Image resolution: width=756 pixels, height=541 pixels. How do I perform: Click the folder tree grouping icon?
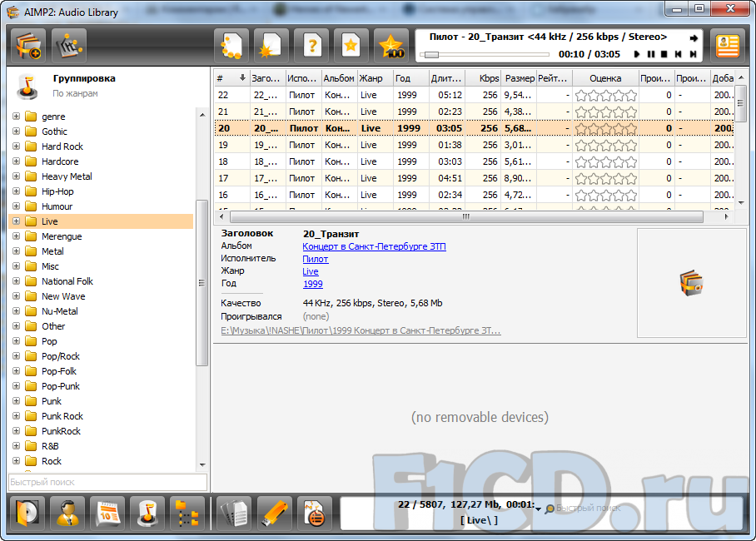coord(187,513)
